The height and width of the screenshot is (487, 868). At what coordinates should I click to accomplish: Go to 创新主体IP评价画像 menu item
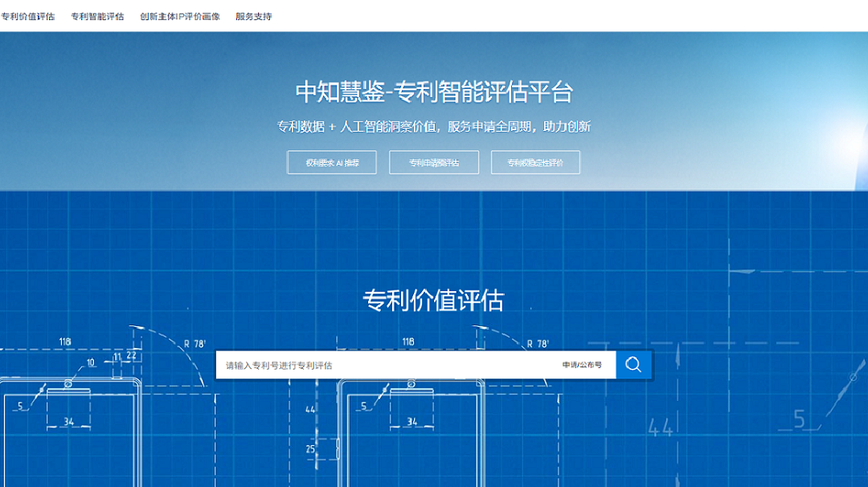click(x=179, y=16)
